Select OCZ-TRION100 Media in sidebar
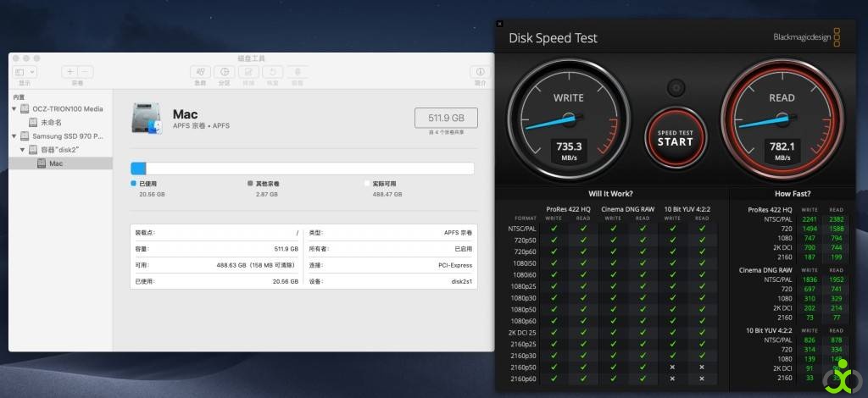Viewport: 868px width, 398px height. (x=61, y=109)
